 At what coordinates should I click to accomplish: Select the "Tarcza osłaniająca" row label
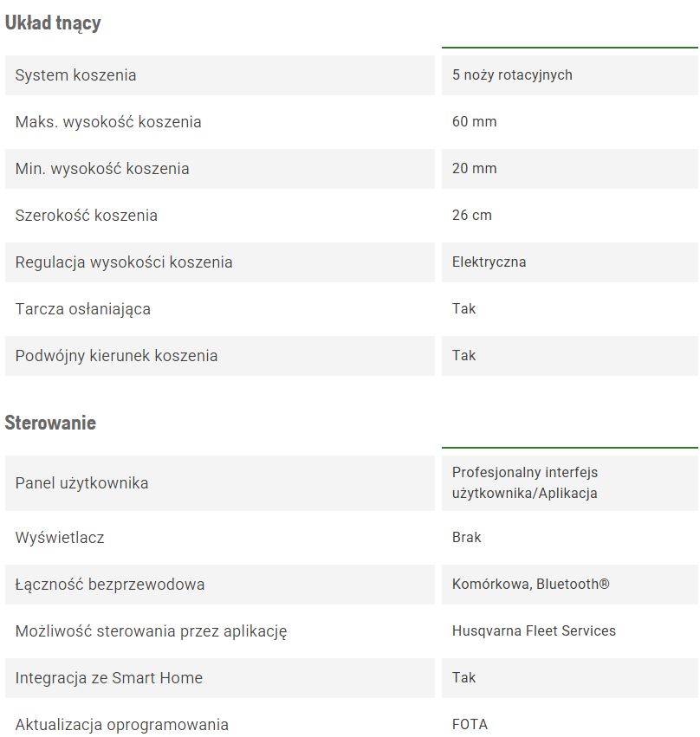point(83,309)
